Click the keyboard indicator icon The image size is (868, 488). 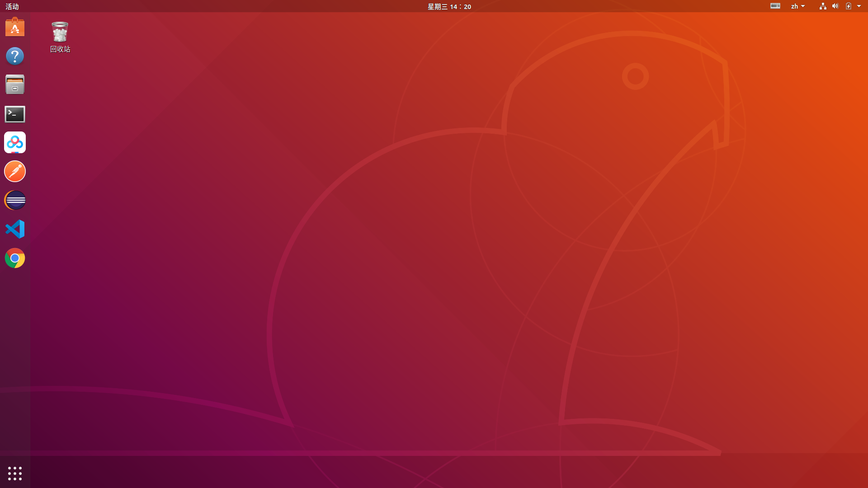(775, 6)
